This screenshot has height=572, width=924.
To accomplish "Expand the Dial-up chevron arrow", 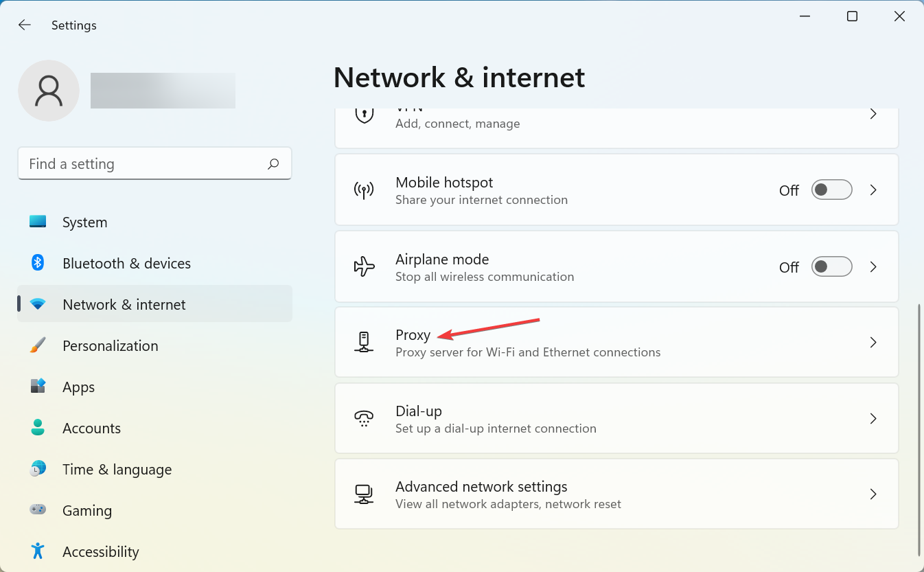I will pyautogui.click(x=873, y=419).
